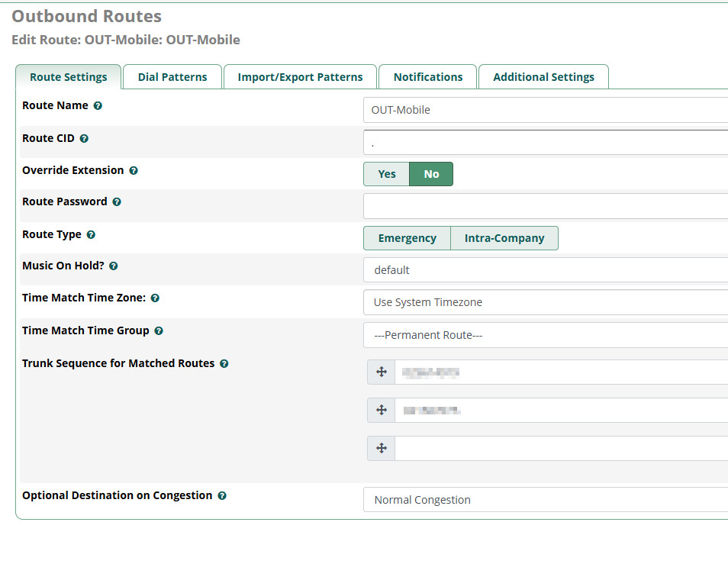Click the Route Password input field
728x564 pixels.
tap(545, 206)
